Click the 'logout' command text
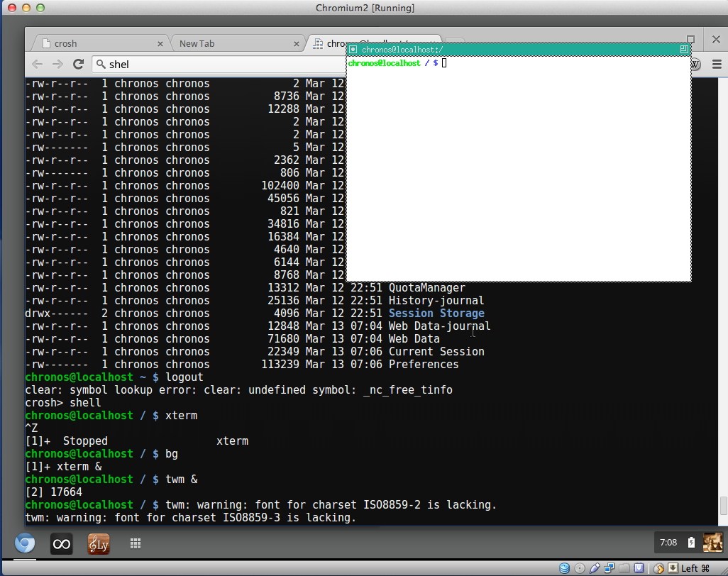 (x=184, y=377)
